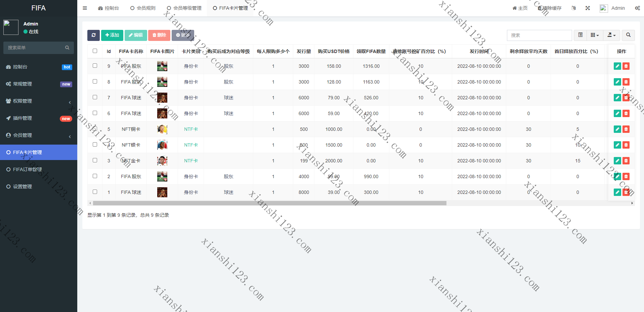Open the settings gears icon at top right
This screenshot has height=312, width=644.
pos(637,8)
